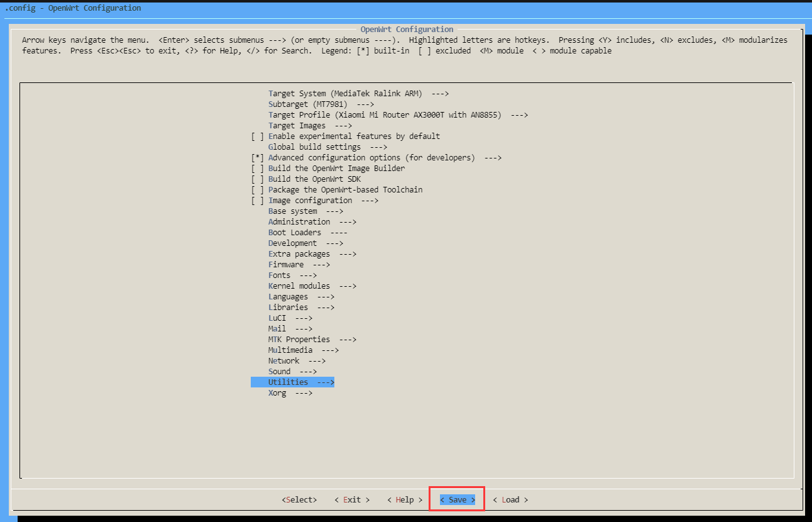The image size is (812, 522).
Task: Expand the Firmware submenu
Action: tap(299, 265)
